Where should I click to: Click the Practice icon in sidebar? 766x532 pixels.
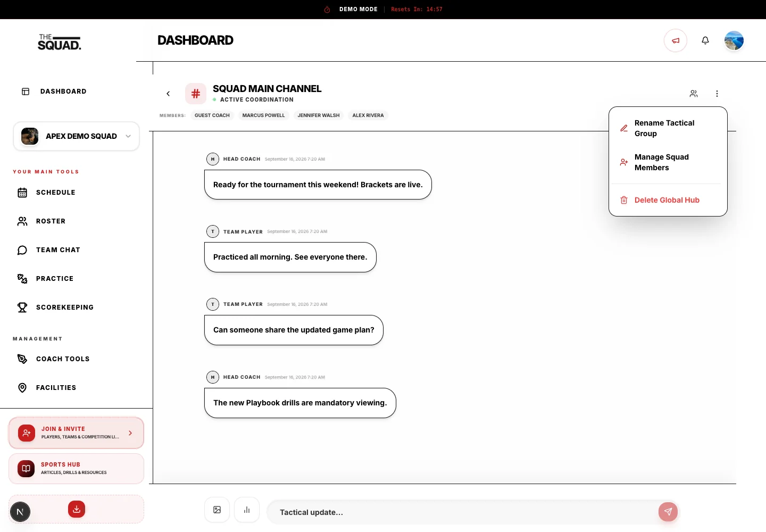coord(22,279)
